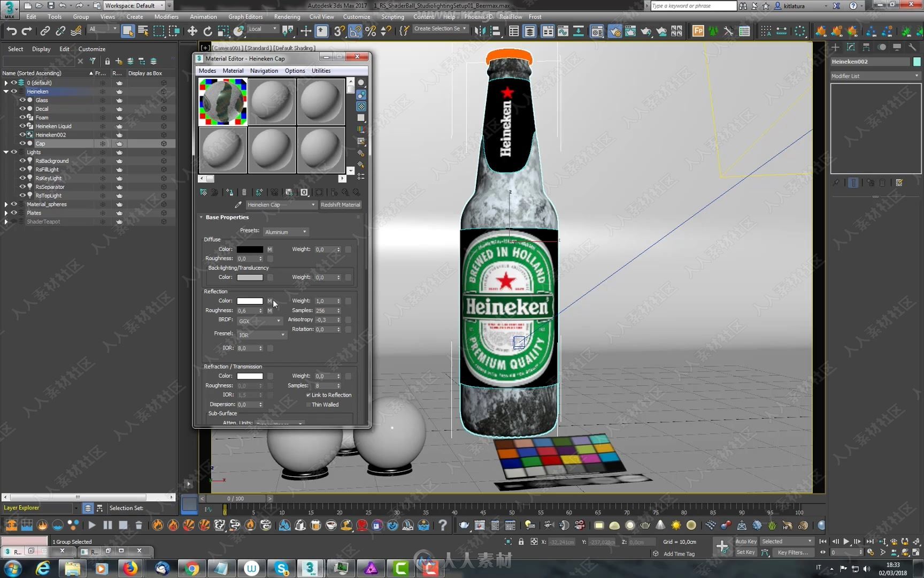Screen dimensions: 924x578
Task: Click the Back-lighting grey color swatch
Action: [x=250, y=277]
